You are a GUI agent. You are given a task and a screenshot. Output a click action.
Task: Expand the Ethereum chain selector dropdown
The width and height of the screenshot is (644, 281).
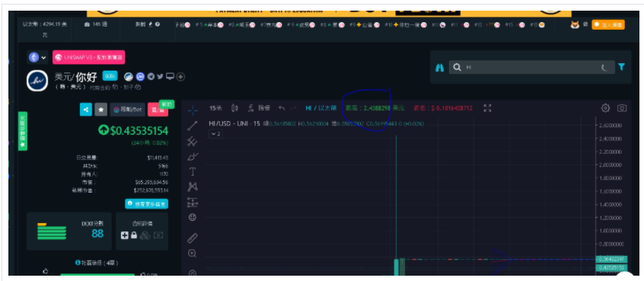pos(37,58)
